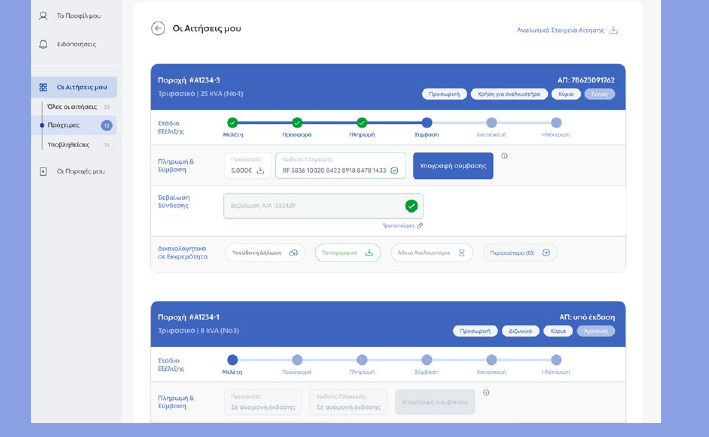Click the download icon in Προσφορά 5.000€ box
This screenshot has width=709, height=437.
coord(261,171)
